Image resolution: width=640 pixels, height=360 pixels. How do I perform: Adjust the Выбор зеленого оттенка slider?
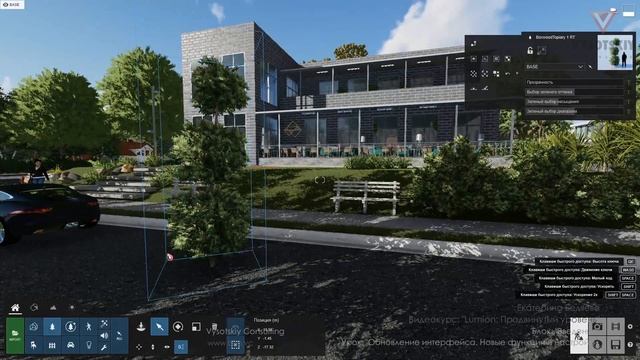[573, 92]
